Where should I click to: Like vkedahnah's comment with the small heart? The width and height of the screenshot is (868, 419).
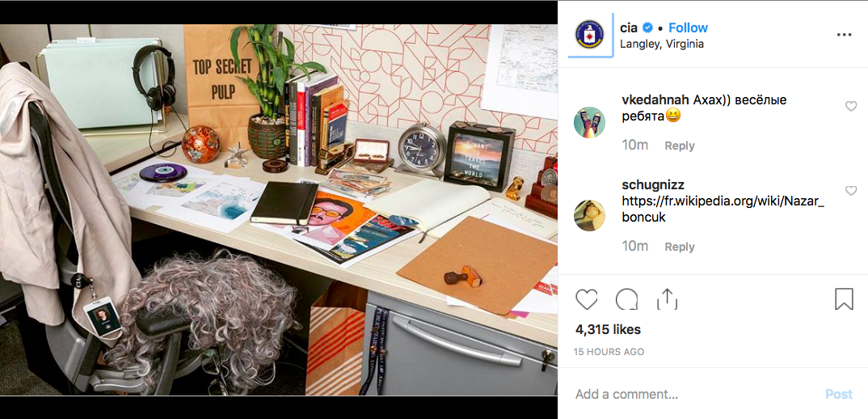(x=851, y=107)
